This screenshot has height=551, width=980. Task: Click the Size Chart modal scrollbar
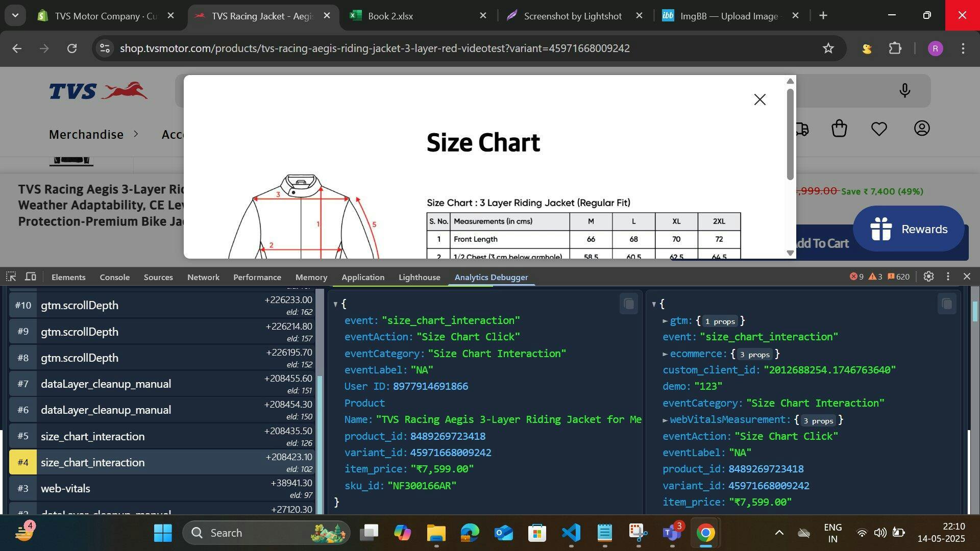tap(790, 134)
